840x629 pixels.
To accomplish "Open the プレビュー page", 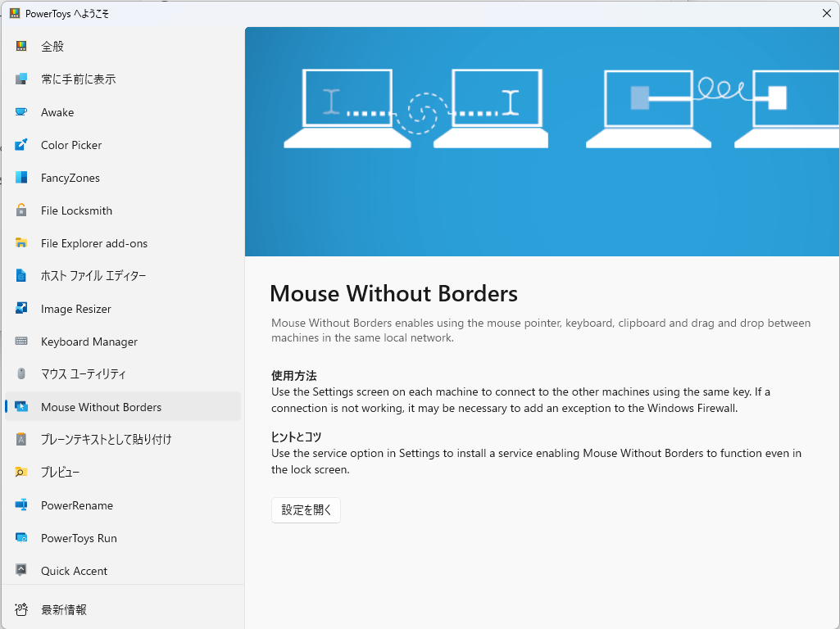I will (x=60, y=473).
